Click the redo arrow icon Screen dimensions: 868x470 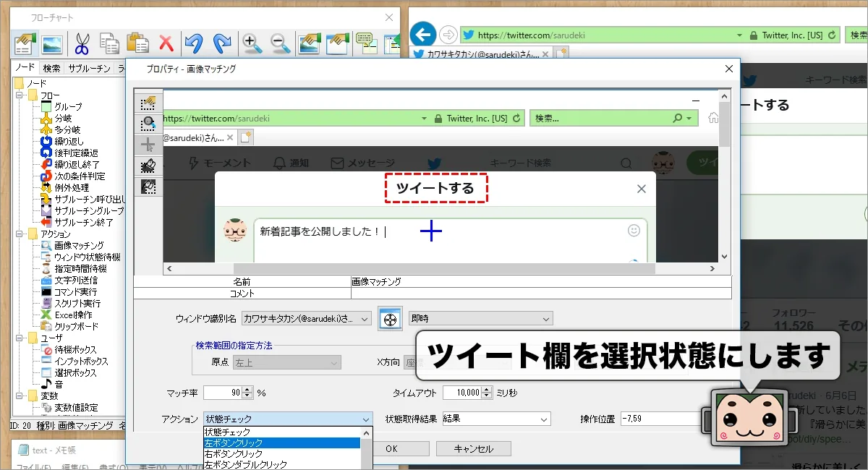(222, 44)
